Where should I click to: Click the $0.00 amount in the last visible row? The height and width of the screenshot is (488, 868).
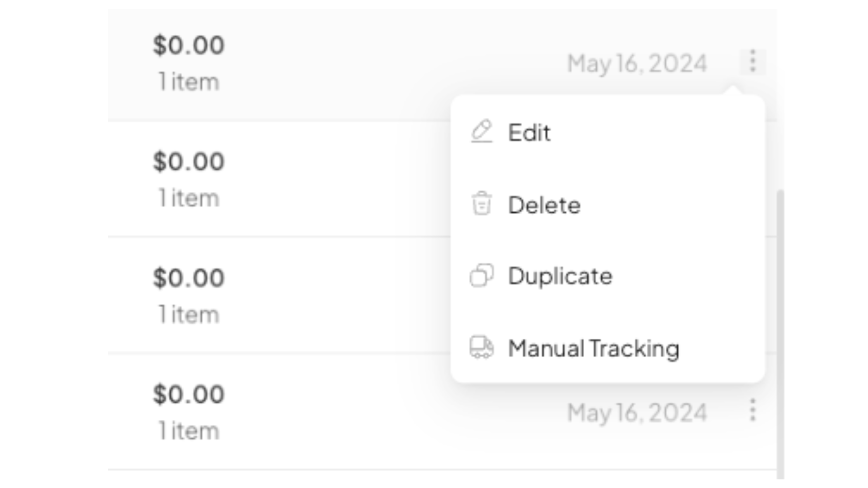click(x=188, y=394)
